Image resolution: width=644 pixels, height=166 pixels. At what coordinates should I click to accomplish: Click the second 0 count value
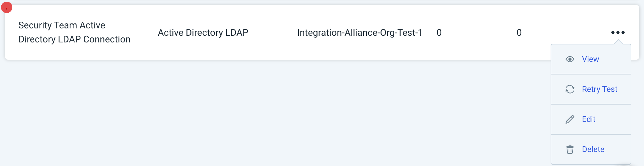(519, 33)
